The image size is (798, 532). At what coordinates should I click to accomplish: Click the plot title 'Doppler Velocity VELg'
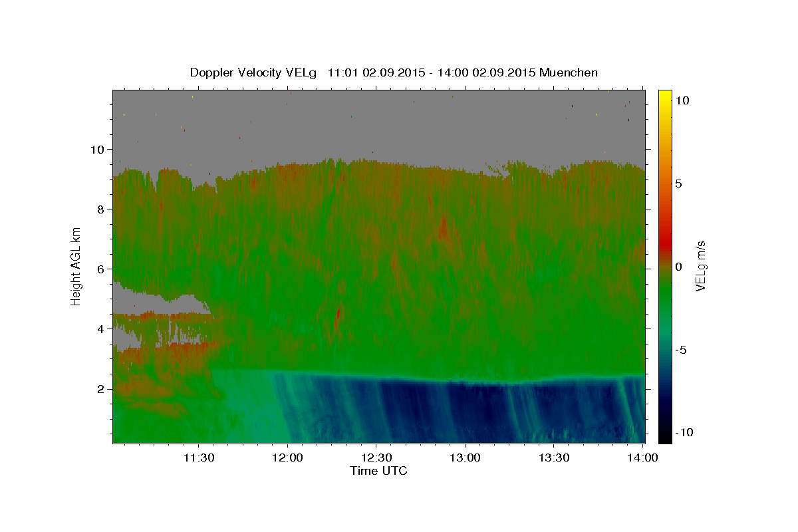tap(253, 72)
